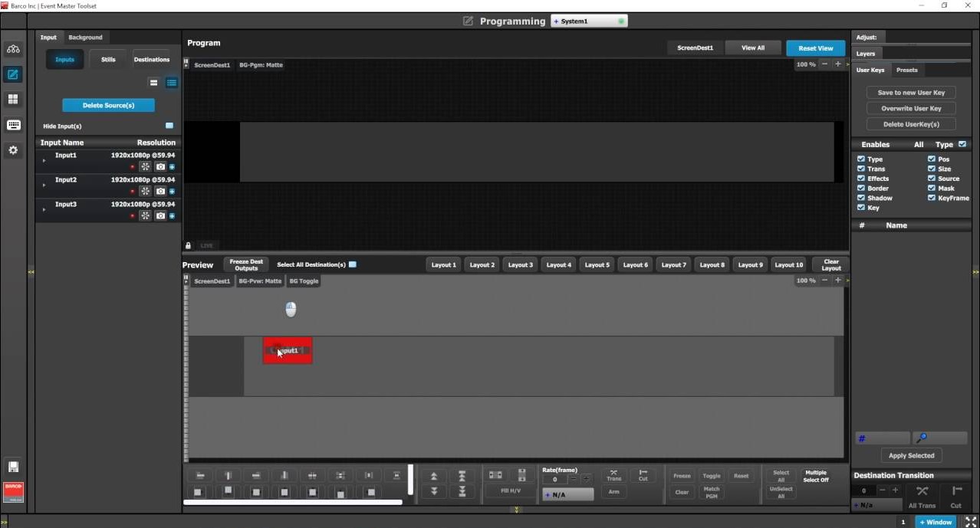Select the Input1 layer in the Preview canvas
The image size is (980, 528).
(x=288, y=350)
